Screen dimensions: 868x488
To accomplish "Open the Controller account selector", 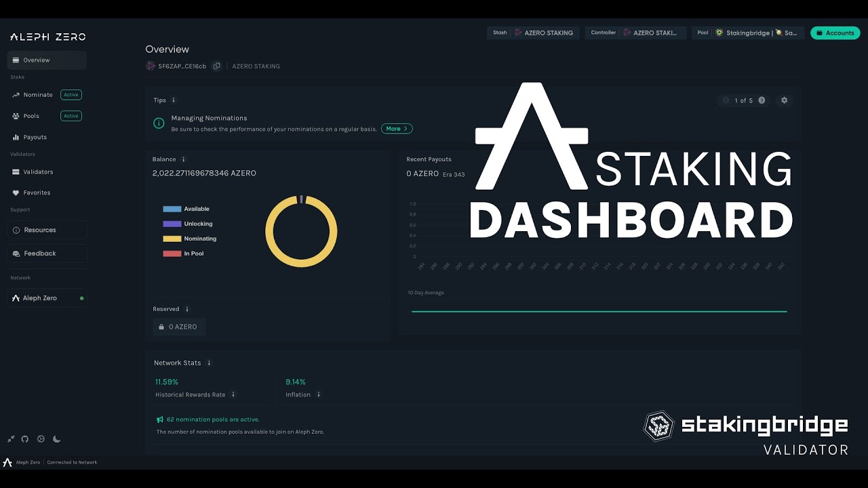I will point(635,33).
